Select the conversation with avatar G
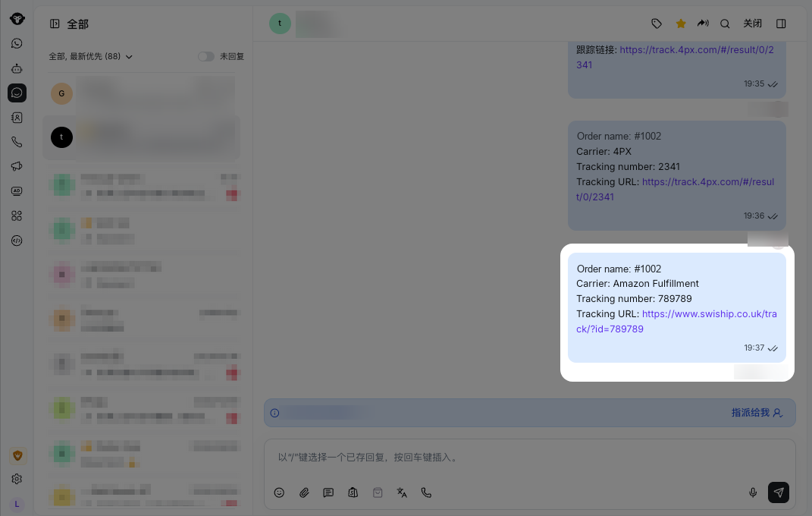Screen dimensions: 812x516 [x=141, y=94]
